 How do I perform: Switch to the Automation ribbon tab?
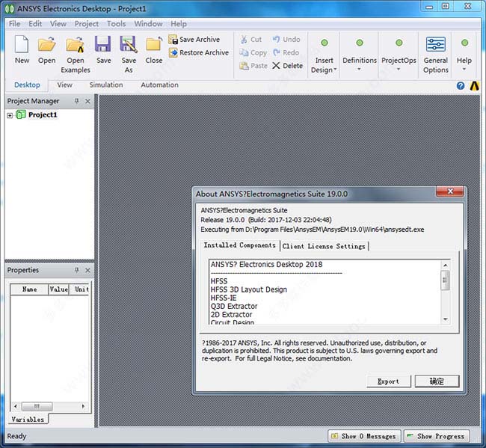pyautogui.click(x=159, y=85)
